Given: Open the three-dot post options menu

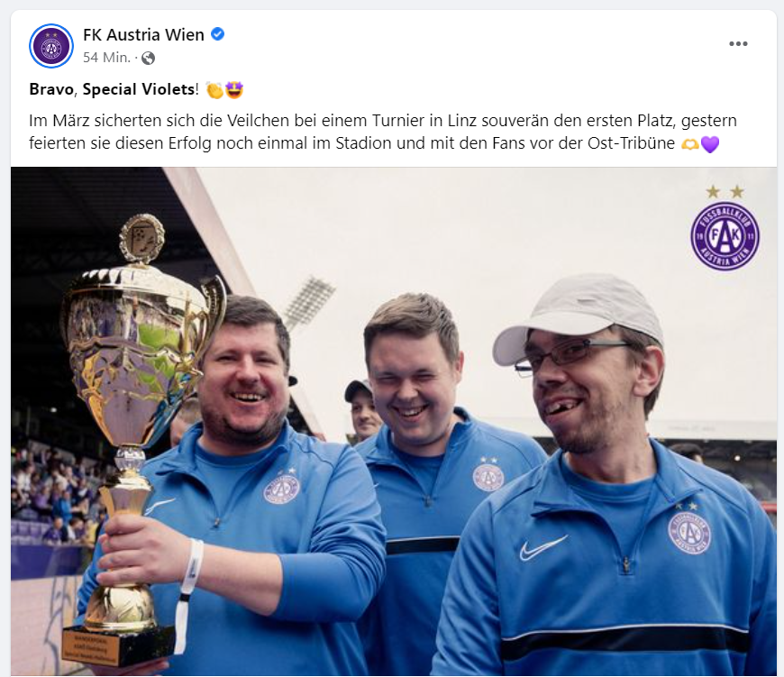Looking at the screenshot, I should click(x=738, y=44).
